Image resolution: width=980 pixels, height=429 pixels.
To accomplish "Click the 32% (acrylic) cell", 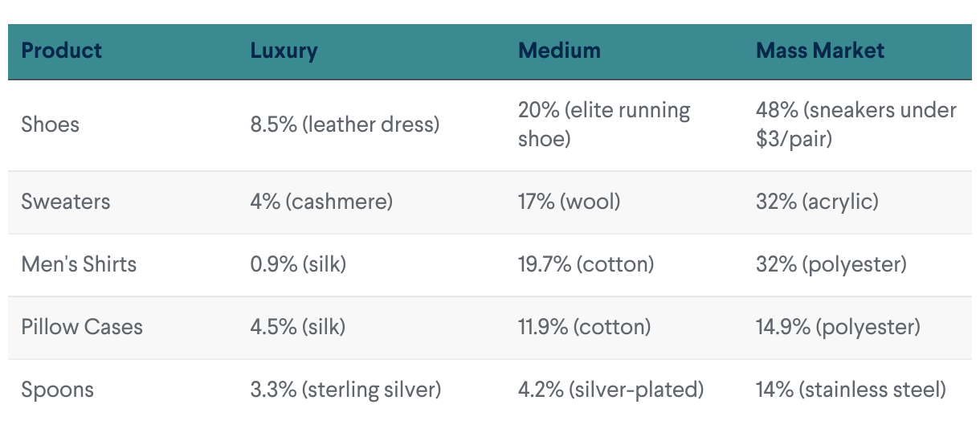I will [x=817, y=201].
